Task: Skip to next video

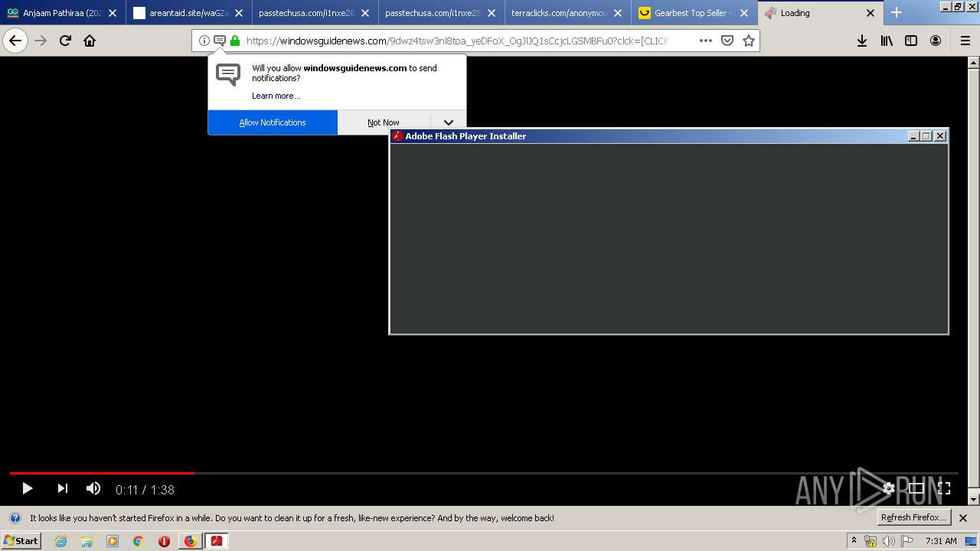Action: coord(63,488)
